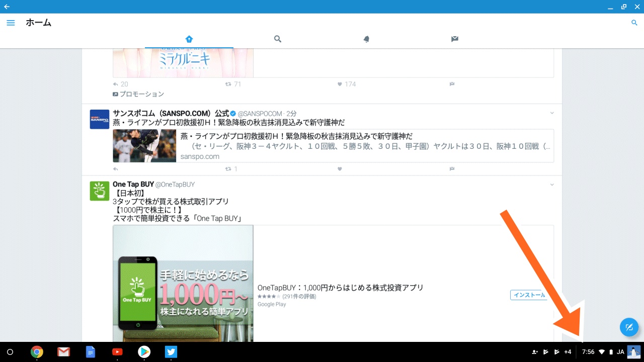Expand One Tap BUY tweet options chevron
The width and height of the screenshot is (644, 362).
[552, 185]
